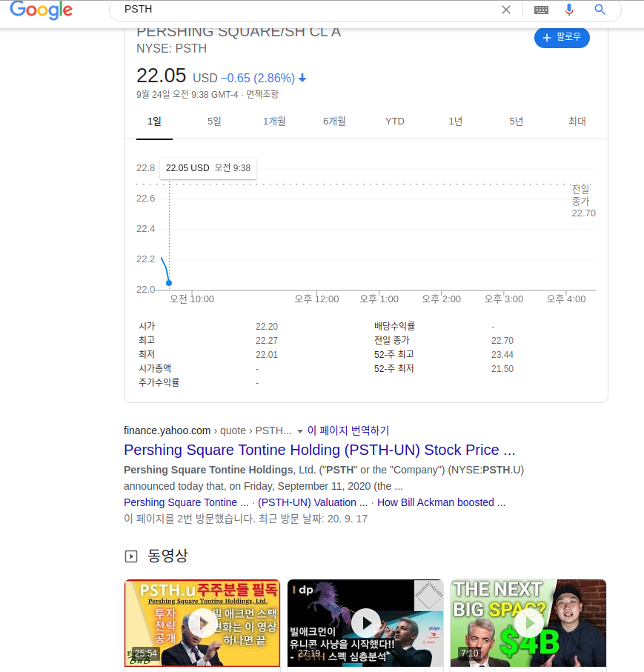Click the 주가수익률 label

[x=159, y=382]
